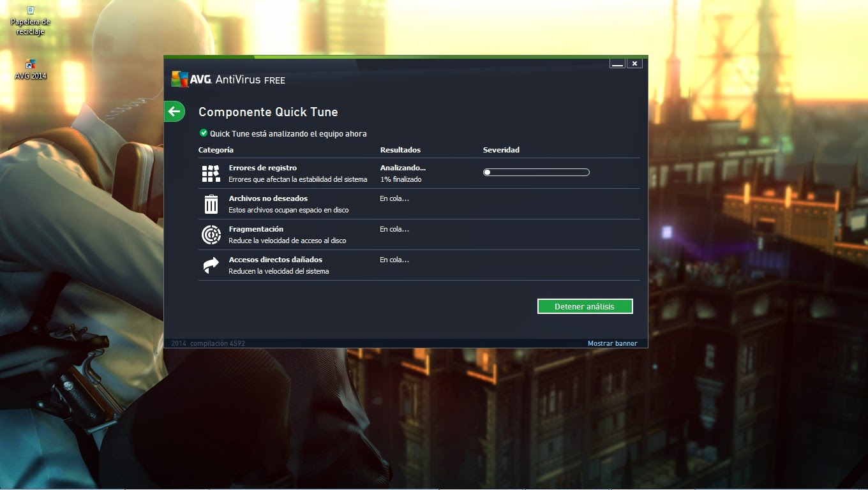Minimize the AVG window
The width and height of the screenshot is (868, 490).
pyautogui.click(x=617, y=63)
